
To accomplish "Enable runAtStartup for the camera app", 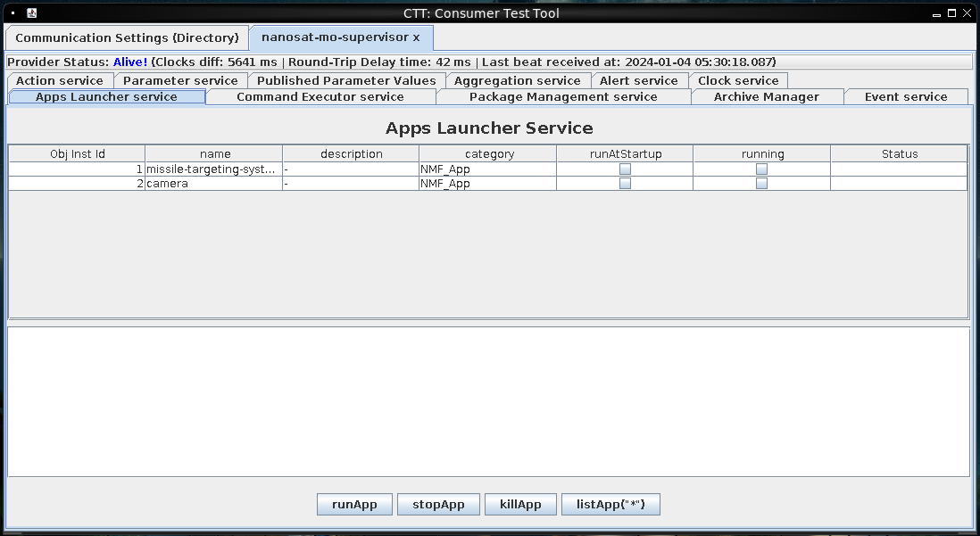I will [625, 184].
